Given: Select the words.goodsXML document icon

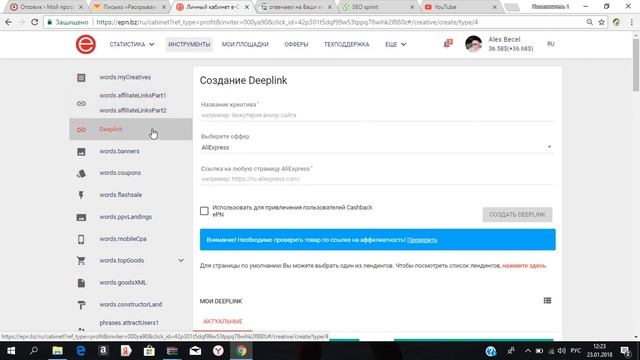Looking at the screenshot, I should 81,283.
